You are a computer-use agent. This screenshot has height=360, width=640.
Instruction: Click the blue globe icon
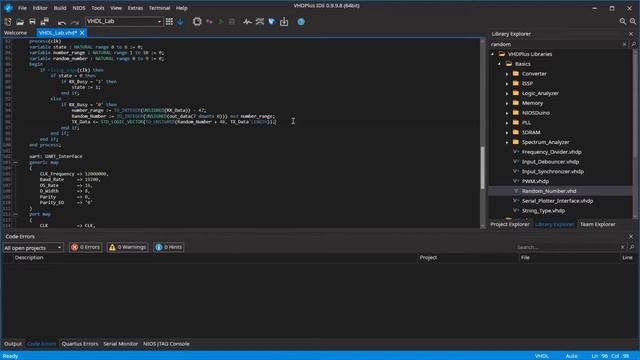pyautogui.click(x=301, y=22)
